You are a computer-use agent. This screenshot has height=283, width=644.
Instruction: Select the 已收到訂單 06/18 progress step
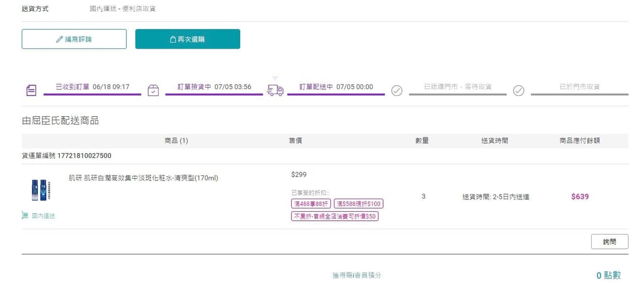[x=92, y=87]
